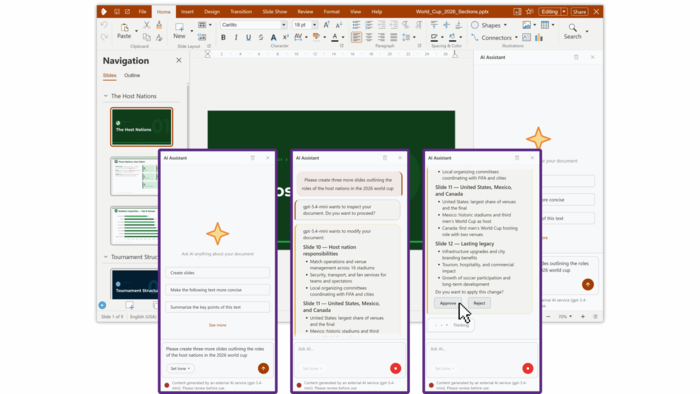This screenshot has width=700, height=394.
Task: Toggle Strikethrough formatting
Action: (261, 37)
